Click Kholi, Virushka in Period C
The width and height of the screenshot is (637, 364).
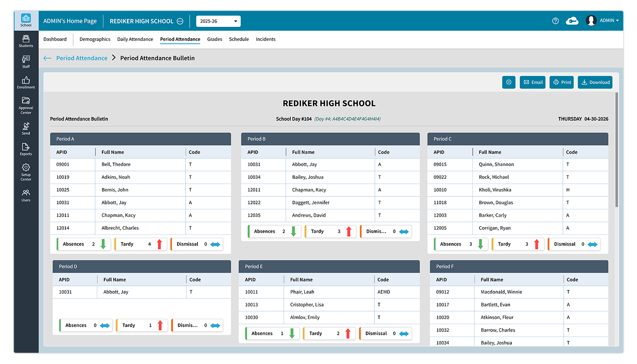click(495, 190)
